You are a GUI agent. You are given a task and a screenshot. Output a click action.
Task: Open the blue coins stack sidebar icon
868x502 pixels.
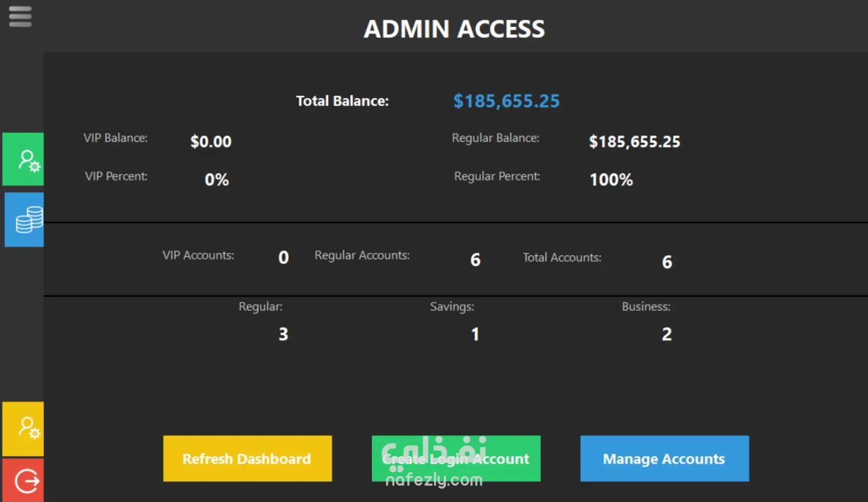coord(24,219)
